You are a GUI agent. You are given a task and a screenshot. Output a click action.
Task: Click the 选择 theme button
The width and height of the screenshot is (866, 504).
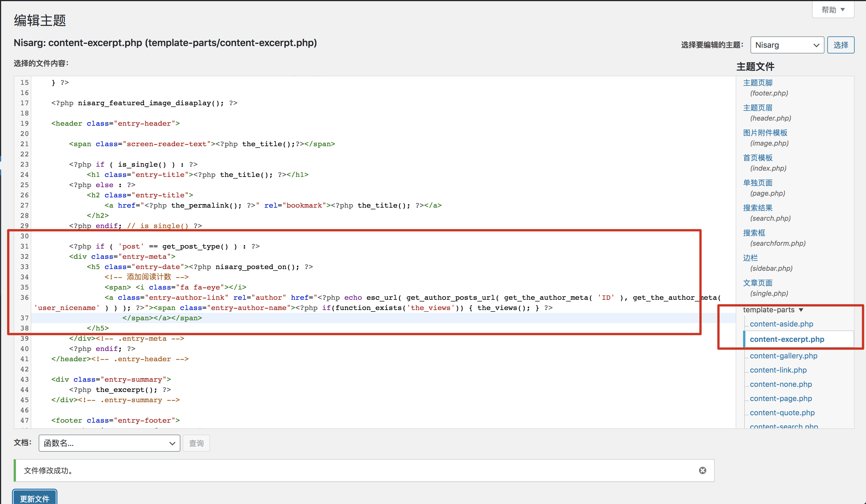[x=841, y=45]
